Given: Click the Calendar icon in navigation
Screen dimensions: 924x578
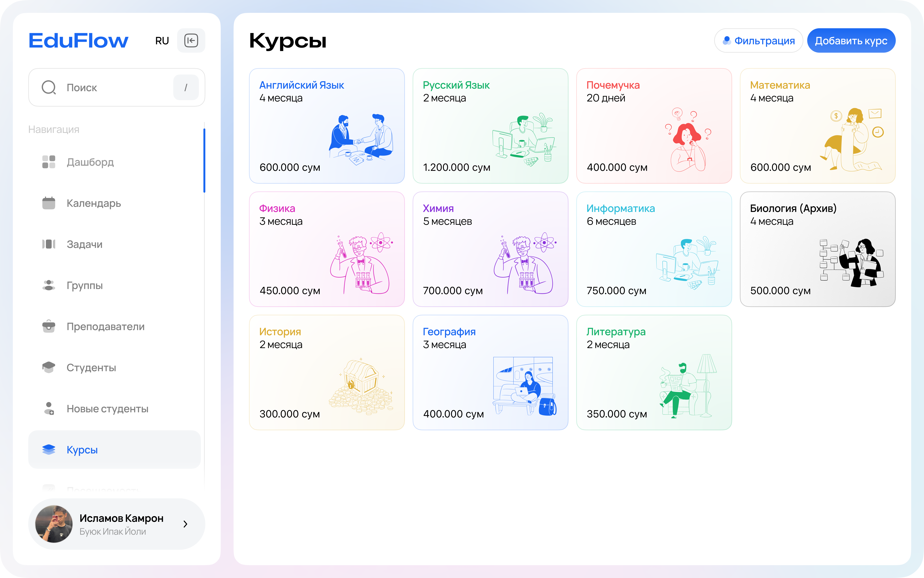Looking at the screenshot, I should pos(49,203).
